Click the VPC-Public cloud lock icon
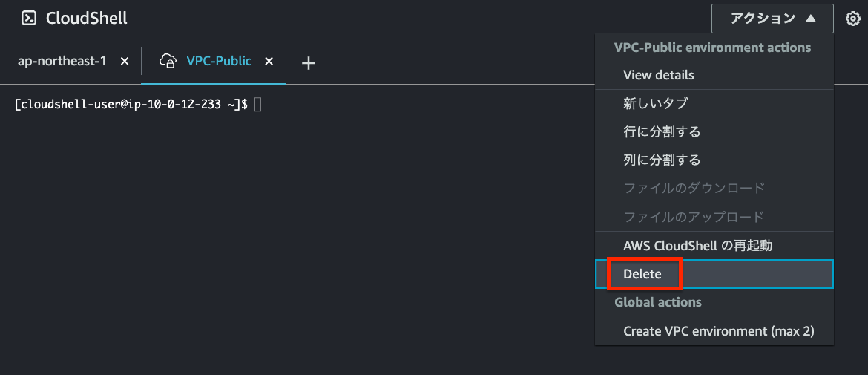This screenshot has width=868, height=375. click(x=168, y=61)
